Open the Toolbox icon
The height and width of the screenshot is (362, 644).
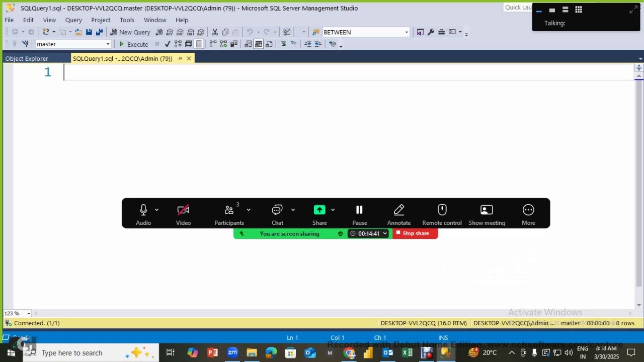pyautogui.click(x=441, y=32)
